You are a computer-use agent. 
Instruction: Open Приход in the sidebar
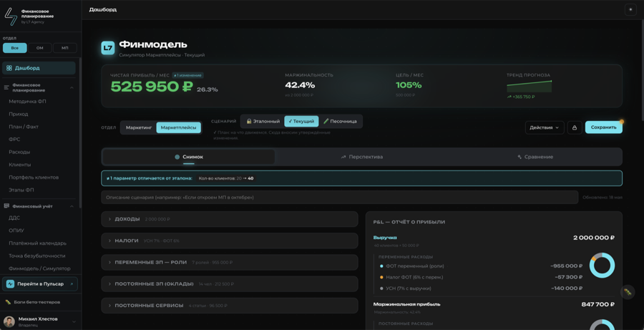[x=19, y=114]
